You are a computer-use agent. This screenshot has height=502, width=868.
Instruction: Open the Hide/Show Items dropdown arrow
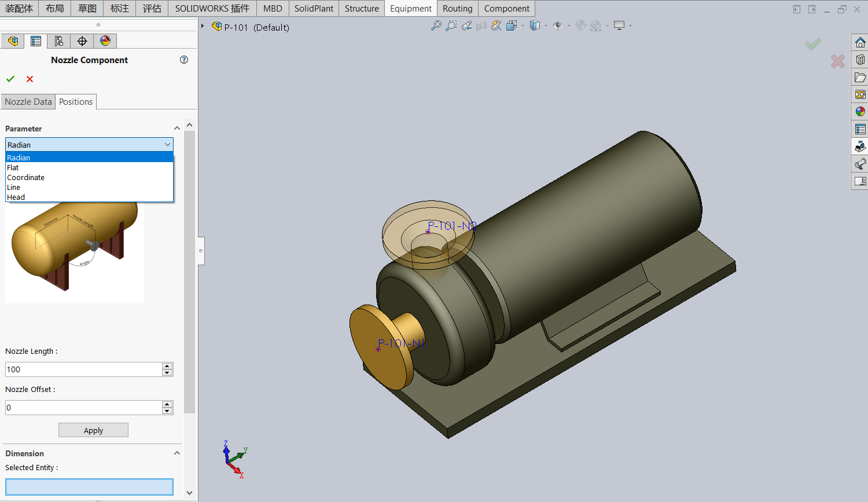click(x=569, y=25)
